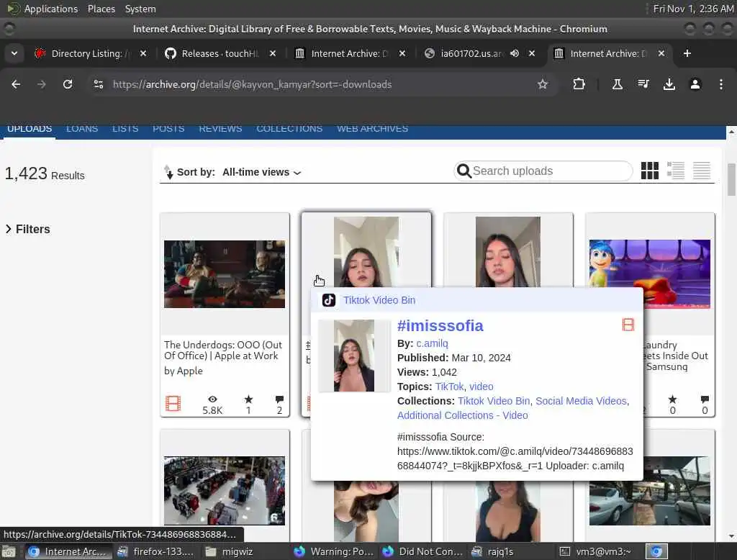
Task: Toggle sort direction arrows
Action: (x=168, y=172)
